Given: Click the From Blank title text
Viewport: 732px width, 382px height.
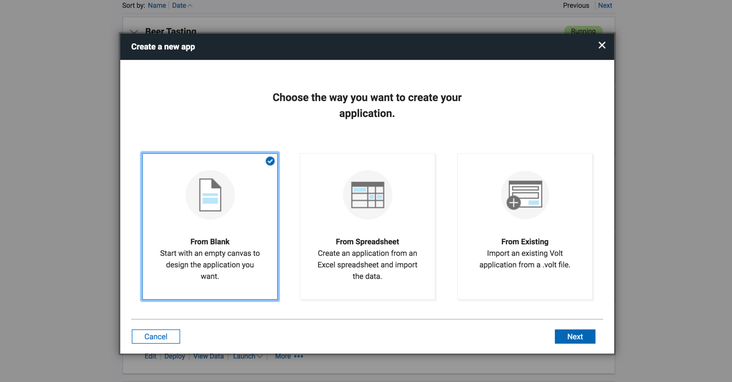Looking at the screenshot, I should coord(210,241).
